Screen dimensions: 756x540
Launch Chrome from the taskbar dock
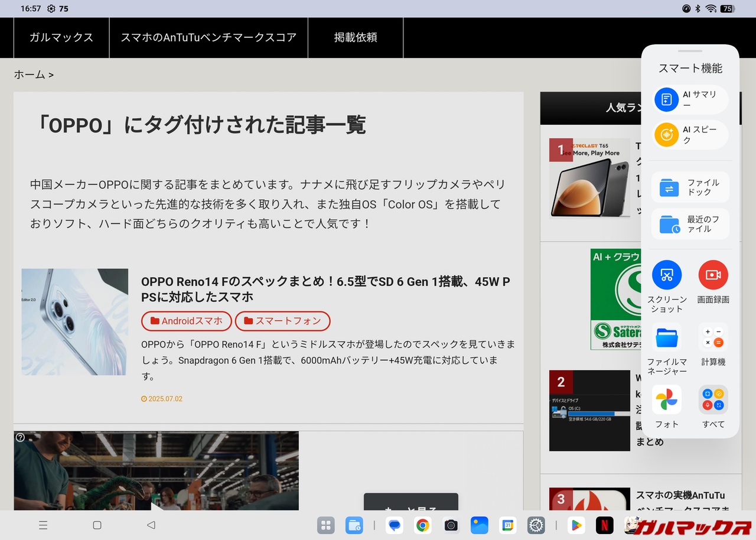tap(422, 525)
